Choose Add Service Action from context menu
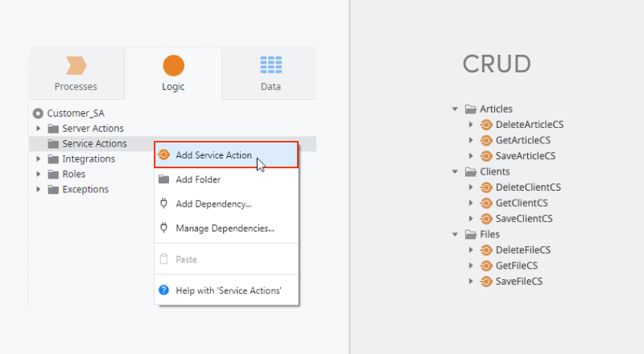This screenshot has width=644, height=354. [x=213, y=155]
